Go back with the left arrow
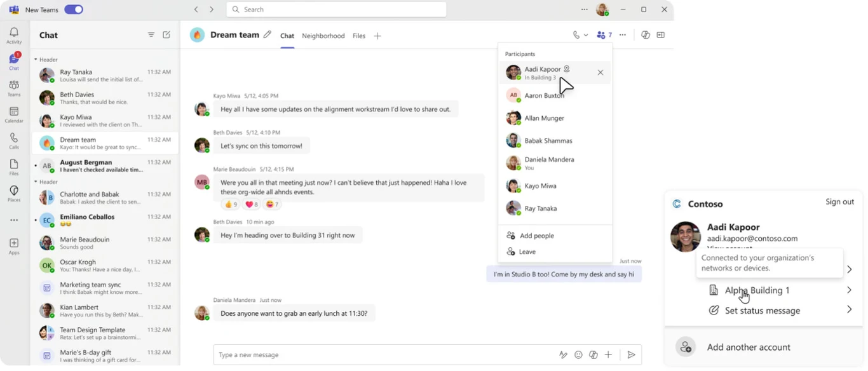Image resolution: width=868 pixels, height=371 pixels. click(x=196, y=10)
